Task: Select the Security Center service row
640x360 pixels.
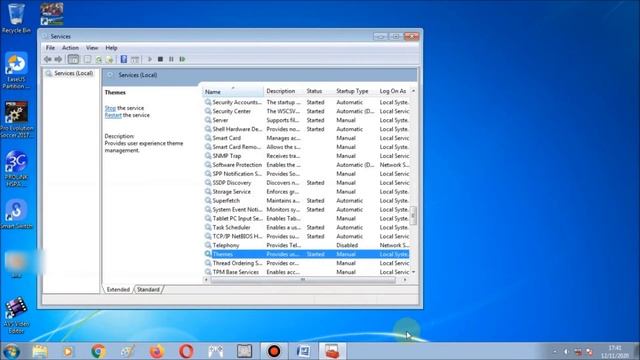Action: [x=307, y=111]
